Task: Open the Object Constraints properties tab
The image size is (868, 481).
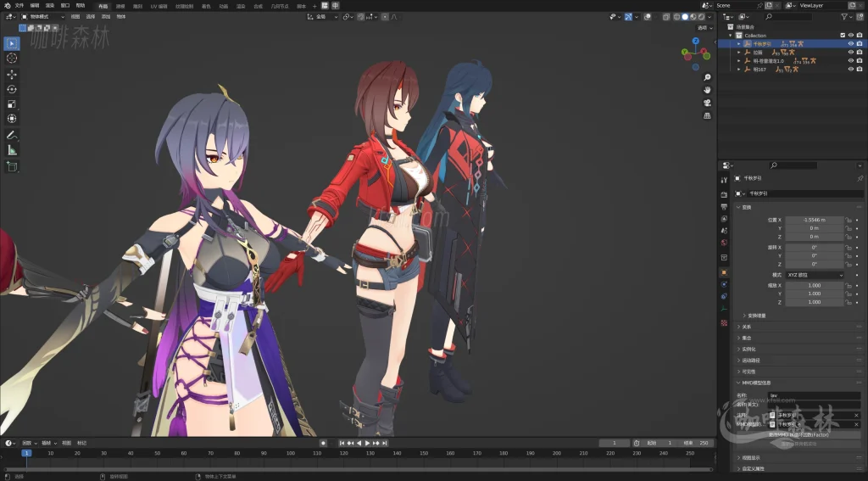Action: [724, 296]
